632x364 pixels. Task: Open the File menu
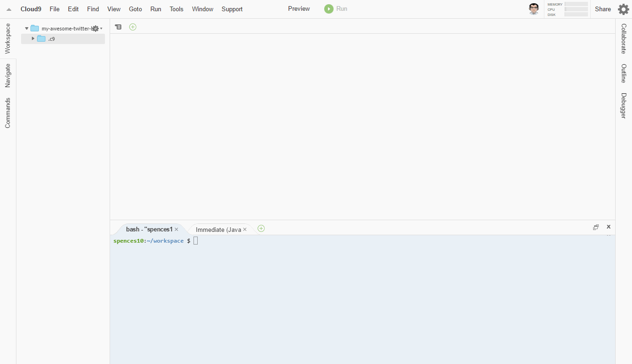point(54,9)
